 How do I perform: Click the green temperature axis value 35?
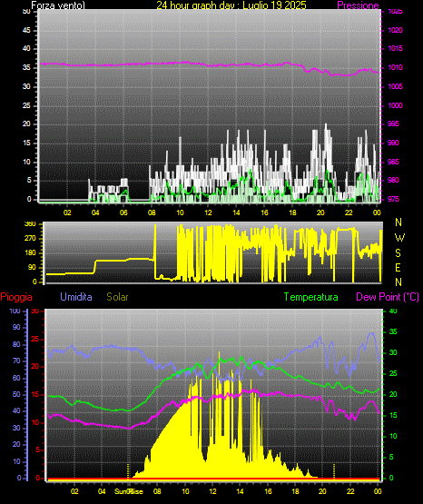pos(393,331)
